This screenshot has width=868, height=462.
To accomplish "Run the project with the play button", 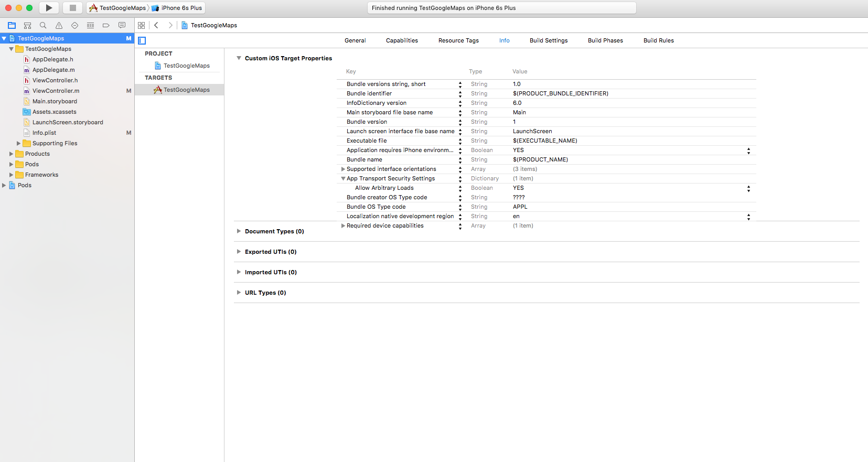I will pos(49,8).
